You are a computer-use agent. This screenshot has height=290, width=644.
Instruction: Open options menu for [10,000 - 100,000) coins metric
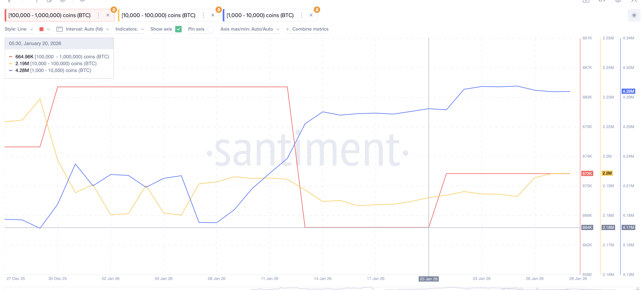pos(203,15)
